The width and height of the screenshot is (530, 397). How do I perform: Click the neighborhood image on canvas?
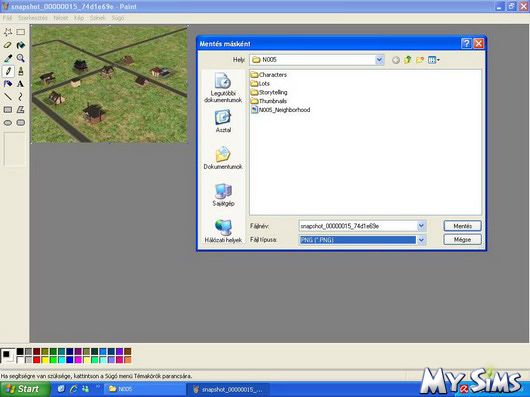tap(110, 84)
